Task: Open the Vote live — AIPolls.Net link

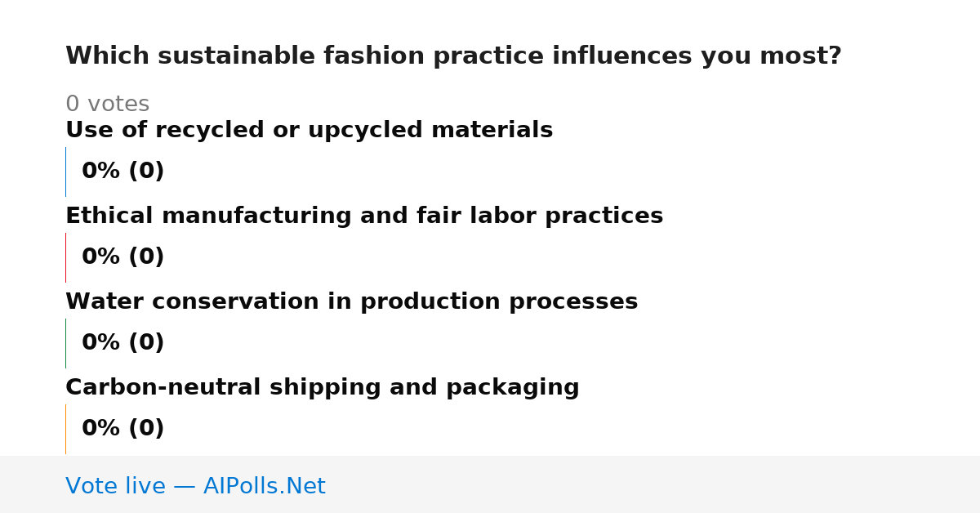Action: (195, 486)
